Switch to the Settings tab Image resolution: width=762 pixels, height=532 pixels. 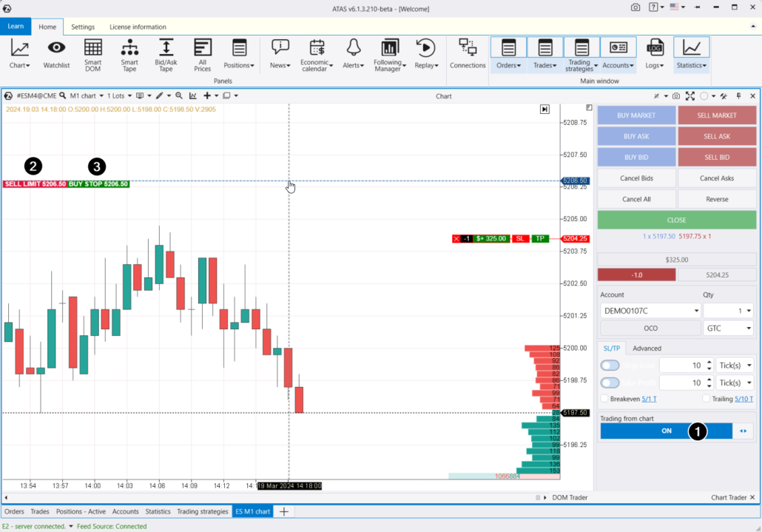pos(83,27)
